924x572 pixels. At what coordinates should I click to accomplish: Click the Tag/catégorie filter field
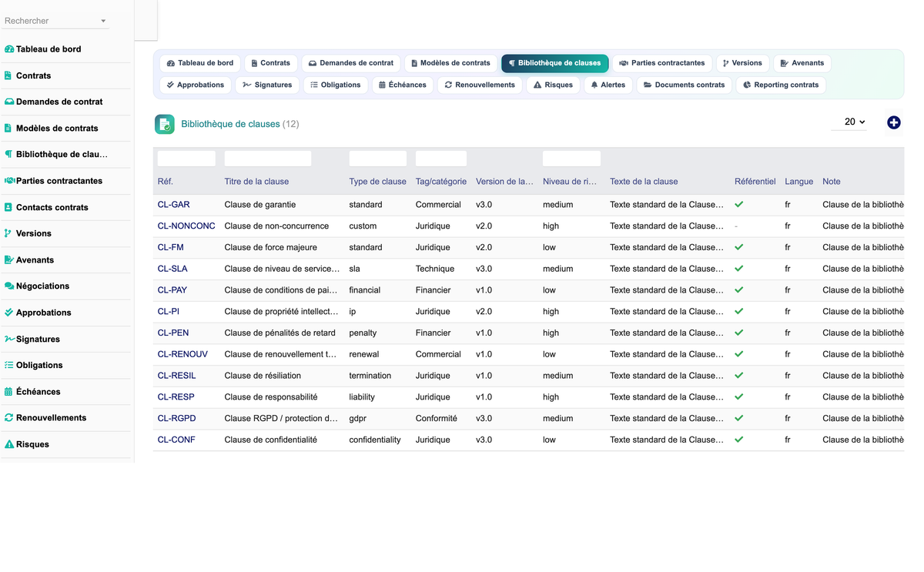(441, 159)
